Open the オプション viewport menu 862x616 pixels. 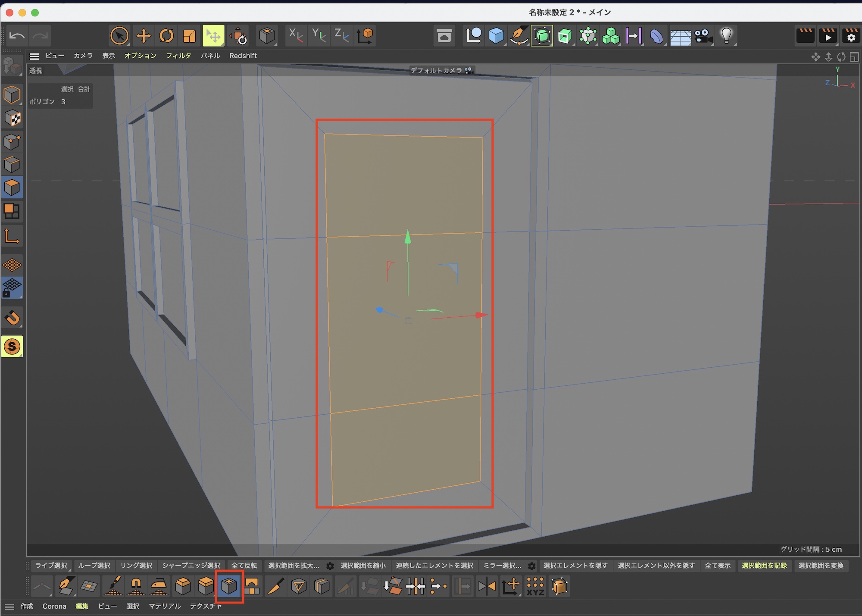pos(140,56)
